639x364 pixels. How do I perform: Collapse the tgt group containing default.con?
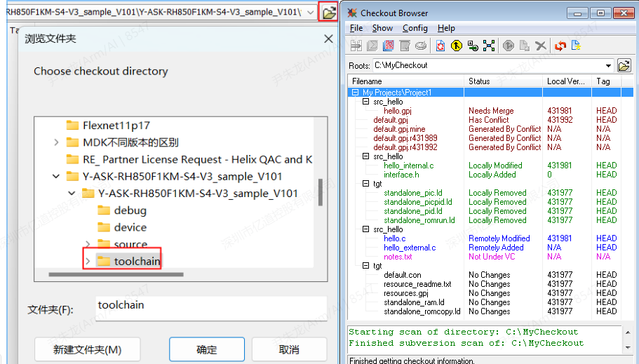[x=365, y=266]
